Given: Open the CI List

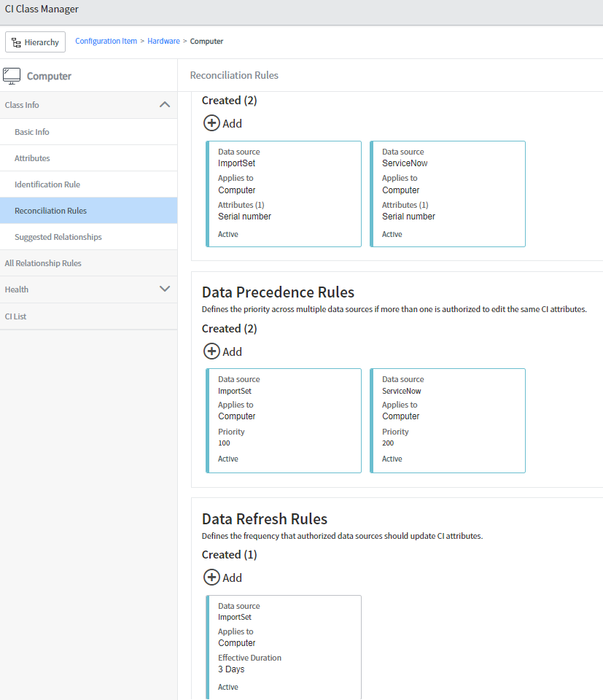Looking at the screenshot, I should [x=15, y=316].
